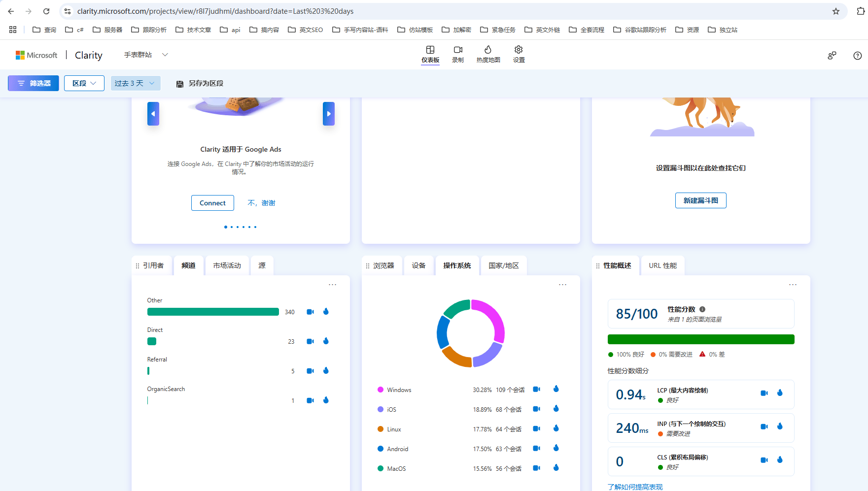868x491 pixels.
Task: Open recordings for INP metric
Action: click(x=764, y=426)
